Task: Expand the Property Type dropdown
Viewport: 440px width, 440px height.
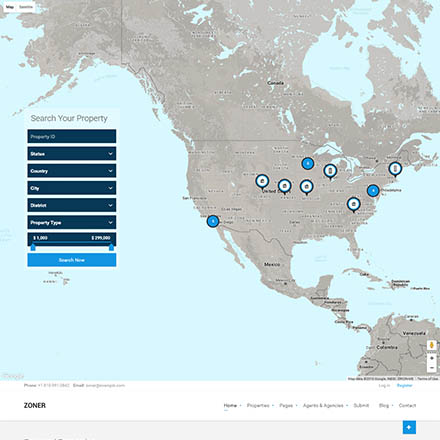Action: click(x=72, y=223)
